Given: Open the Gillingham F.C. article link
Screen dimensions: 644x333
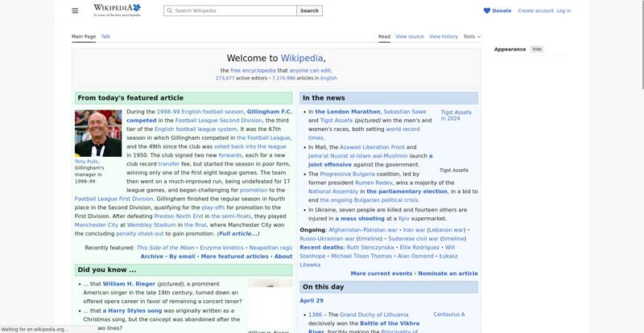Looking at the screenshot, I should (x=269, y=112).
